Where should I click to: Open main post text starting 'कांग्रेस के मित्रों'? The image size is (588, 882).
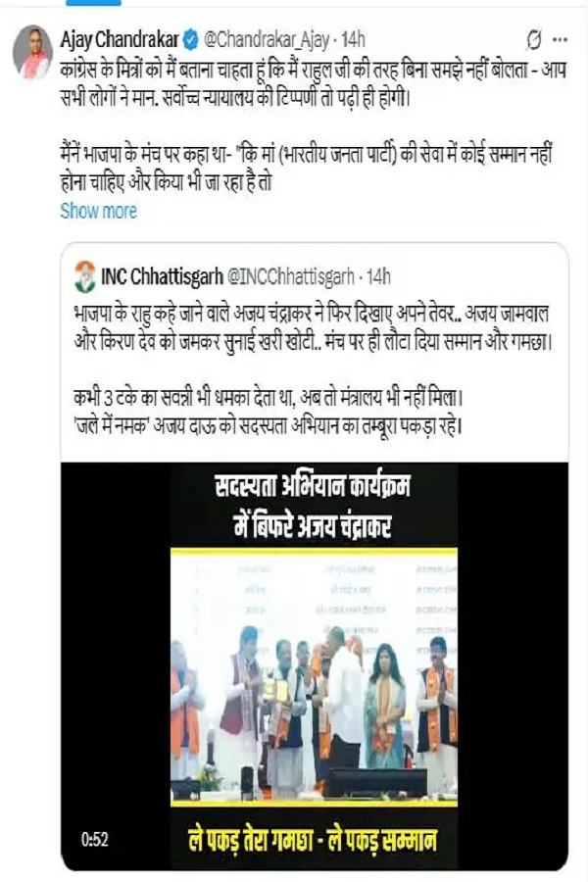[313, 84]
